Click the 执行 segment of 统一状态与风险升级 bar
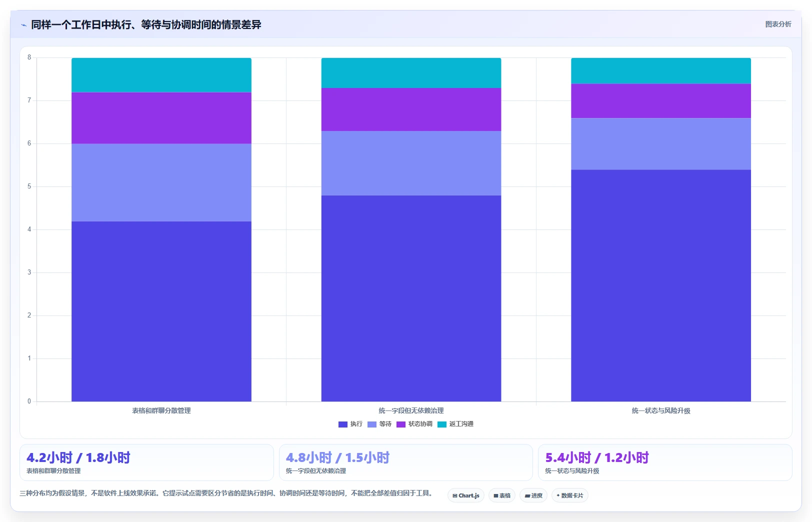 (661, 285)
